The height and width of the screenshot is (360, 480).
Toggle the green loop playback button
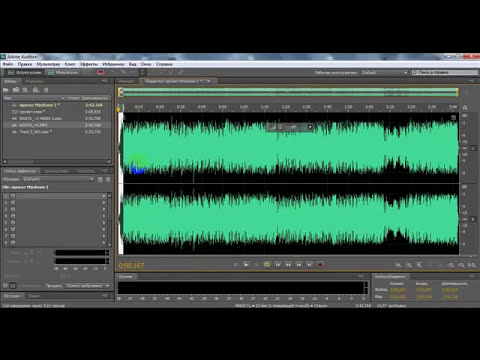pyautogui.click(x=267, y=265)
